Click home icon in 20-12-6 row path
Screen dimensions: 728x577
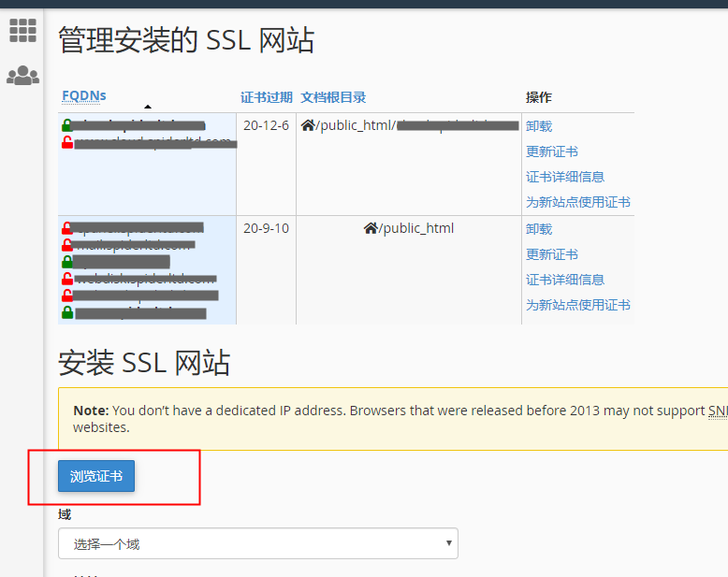[x=308, y=125]
